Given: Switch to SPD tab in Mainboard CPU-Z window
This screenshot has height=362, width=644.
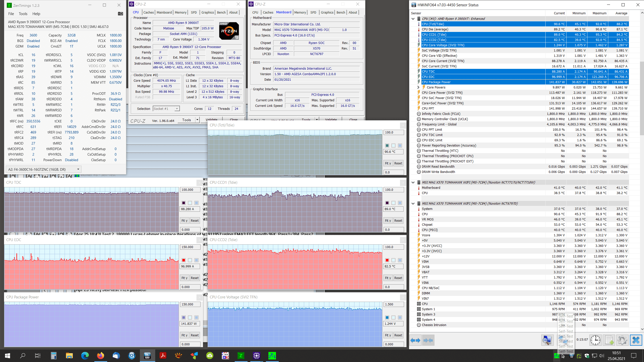Looking at the screenshot, I should click(313, 12).
